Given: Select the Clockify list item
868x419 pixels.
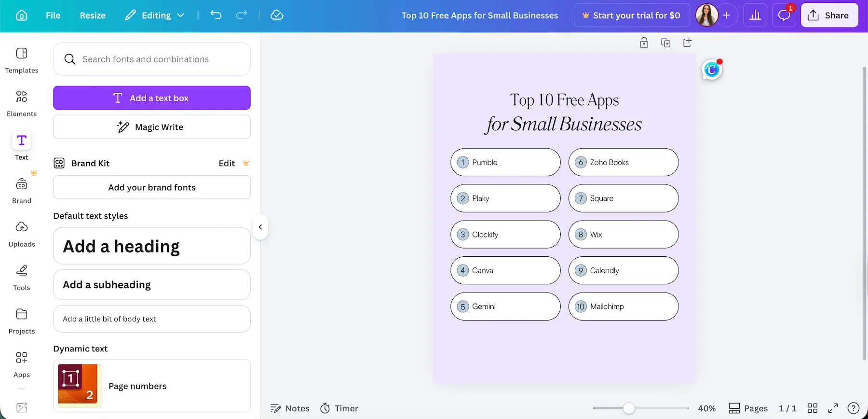Looking at the screenshot, I should tap(505, 235).
